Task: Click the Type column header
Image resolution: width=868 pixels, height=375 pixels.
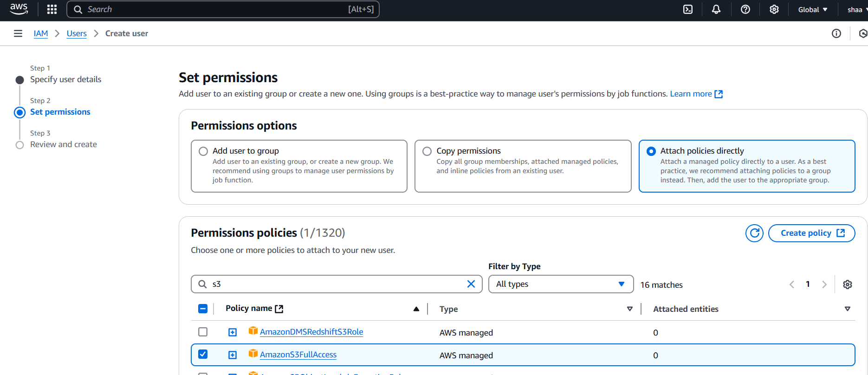Action: click(x=448, y=309)
